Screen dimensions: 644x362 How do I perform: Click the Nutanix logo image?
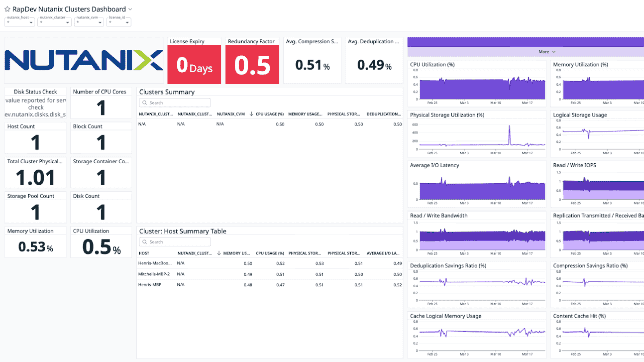(x=84, y=60)
